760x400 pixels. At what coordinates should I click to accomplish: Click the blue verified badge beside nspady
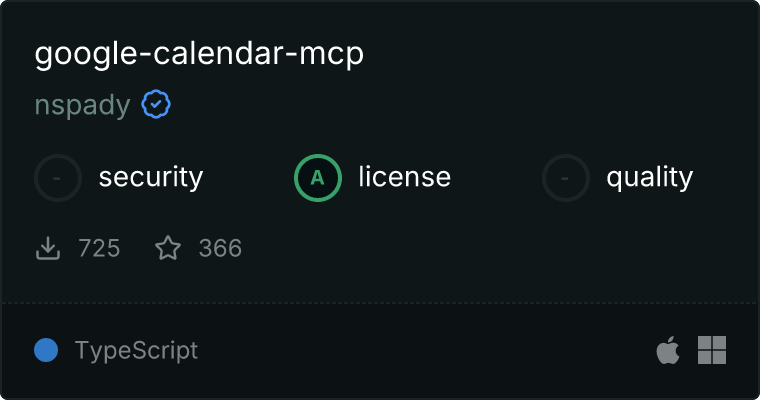pos(156,104)
